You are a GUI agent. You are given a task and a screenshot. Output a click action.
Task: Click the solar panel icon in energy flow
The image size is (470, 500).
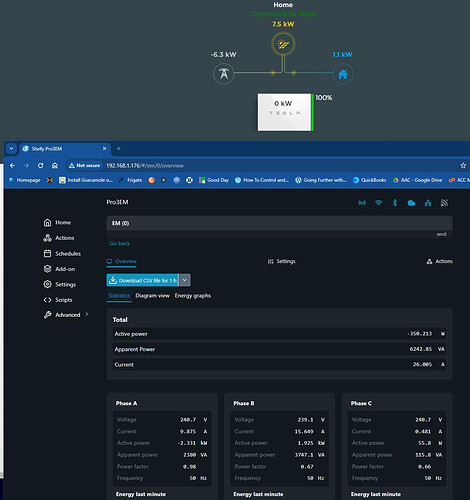283,44
